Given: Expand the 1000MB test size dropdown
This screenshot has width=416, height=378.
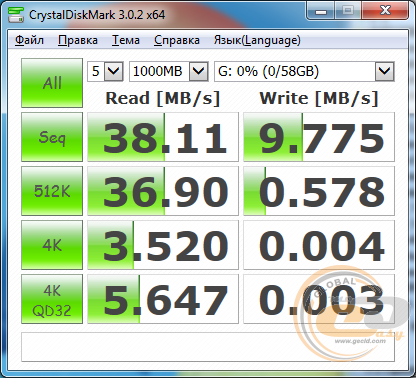Looking at the screenshot, I should [x=199, y=71].
